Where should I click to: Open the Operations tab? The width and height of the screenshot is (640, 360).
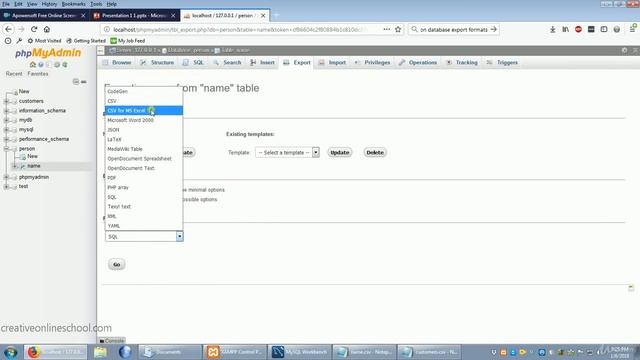(418, 62)
